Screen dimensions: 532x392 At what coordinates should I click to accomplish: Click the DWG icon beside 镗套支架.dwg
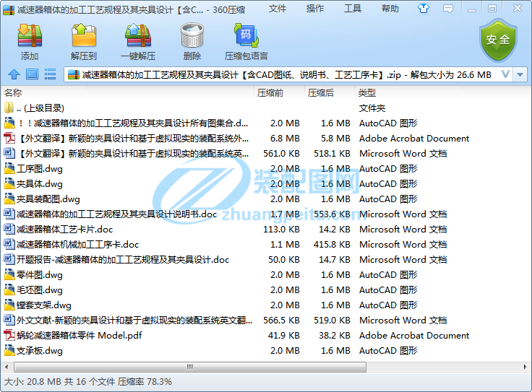pos(9,305)
